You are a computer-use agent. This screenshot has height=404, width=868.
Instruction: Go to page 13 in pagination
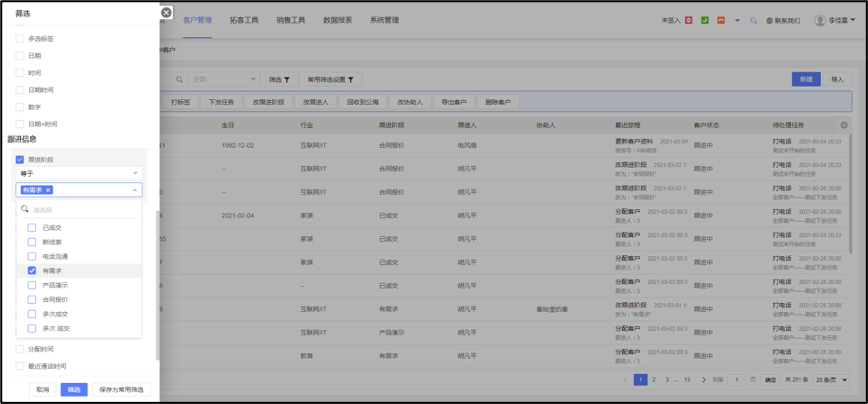(687, 380)
